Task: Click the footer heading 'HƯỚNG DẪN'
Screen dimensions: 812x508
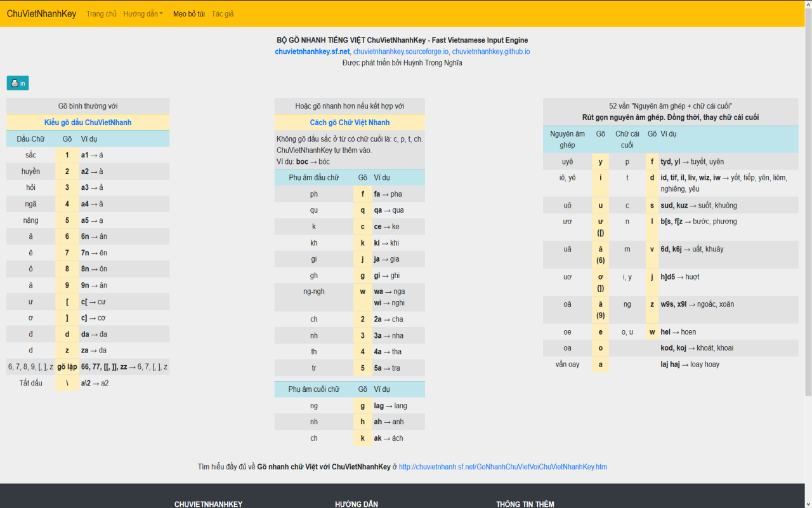Action: click(357, 504)
